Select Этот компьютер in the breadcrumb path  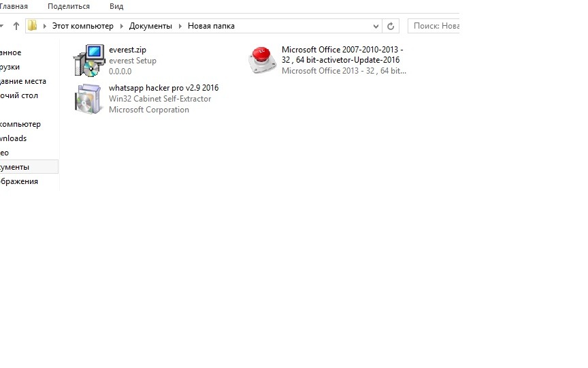tap(82, 26)
